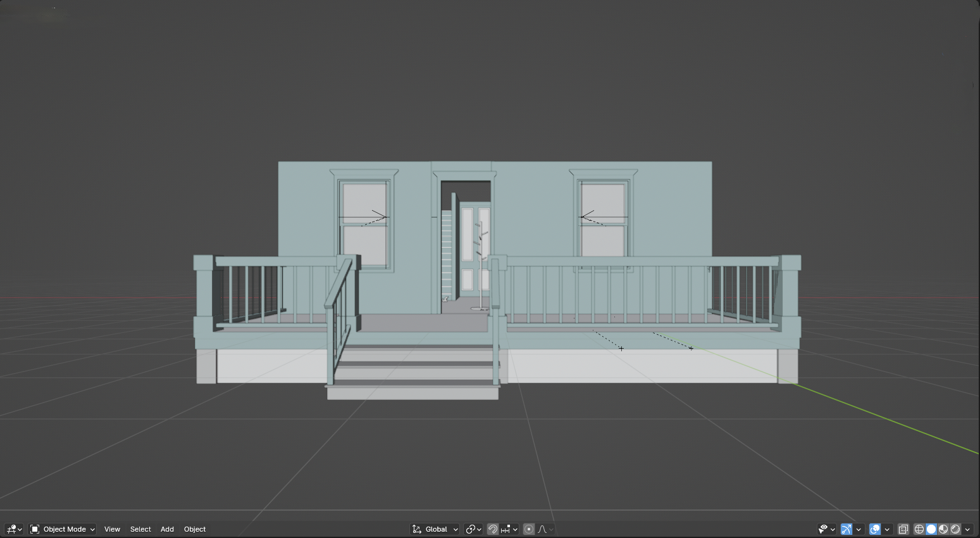Enable material preview shading

point(943,529)
